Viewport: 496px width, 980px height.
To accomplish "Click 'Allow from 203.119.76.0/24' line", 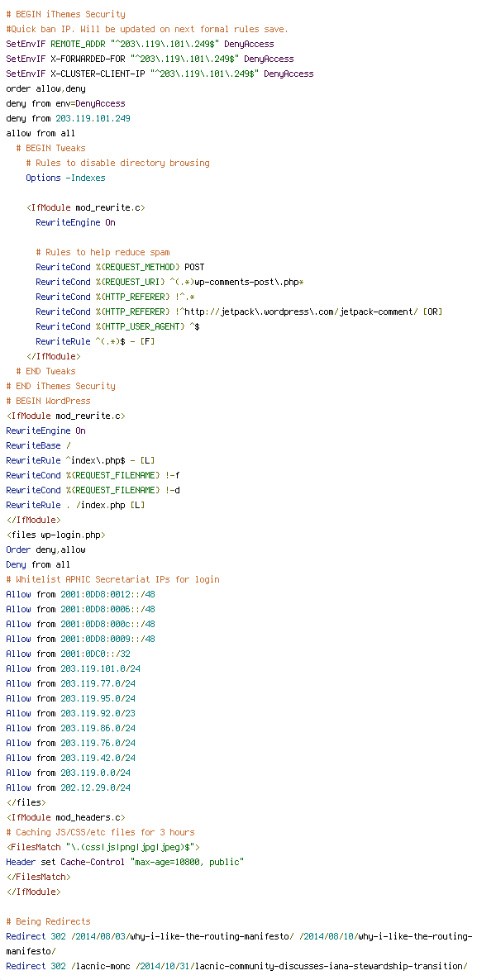I will tap(70, 744).
